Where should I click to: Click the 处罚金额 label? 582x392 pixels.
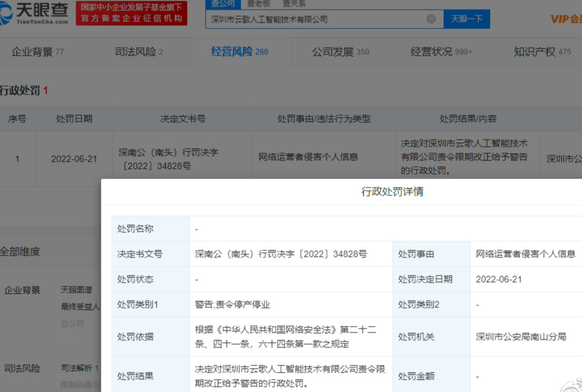[x=416, y=376]
